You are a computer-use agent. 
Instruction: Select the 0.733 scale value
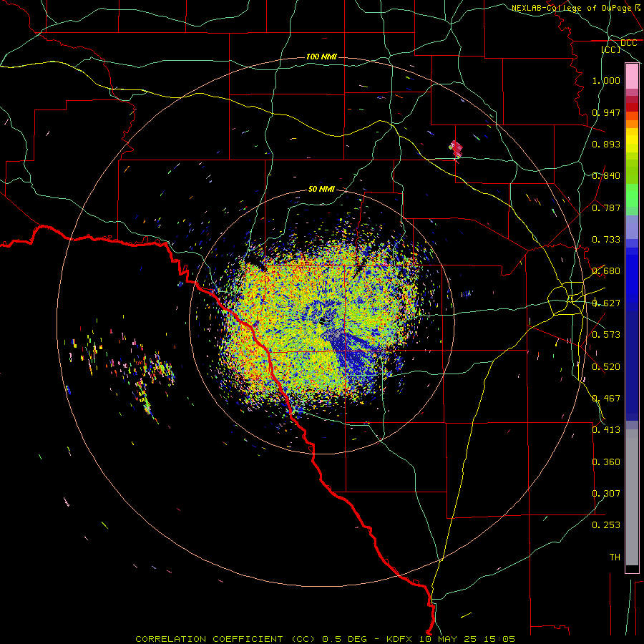pos(606,240)
